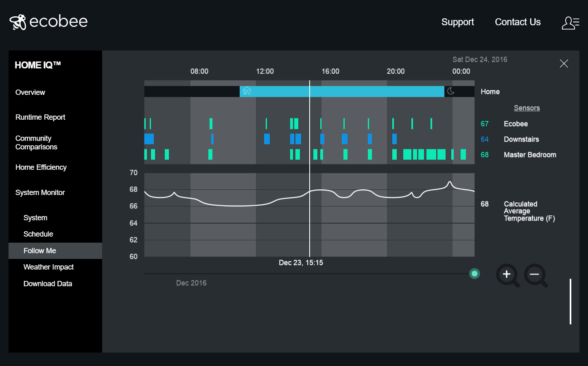The image size is (588, 366).
Task: Click the 12:00 time axis label
Action: (265, 71)
